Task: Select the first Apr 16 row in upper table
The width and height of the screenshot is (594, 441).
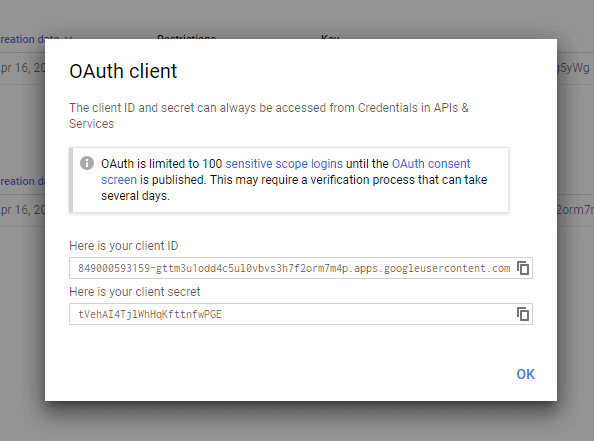Action: [22, 68]
